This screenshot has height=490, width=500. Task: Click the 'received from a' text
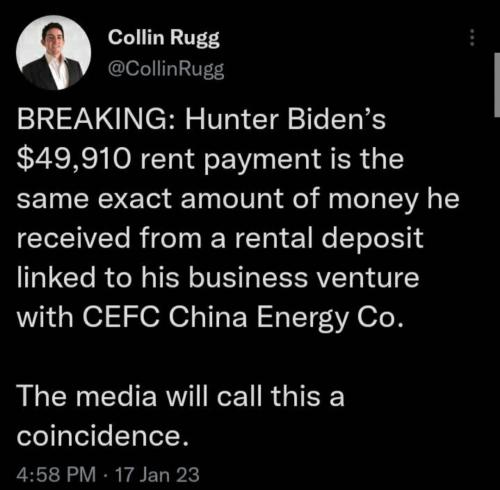[121, 238]
